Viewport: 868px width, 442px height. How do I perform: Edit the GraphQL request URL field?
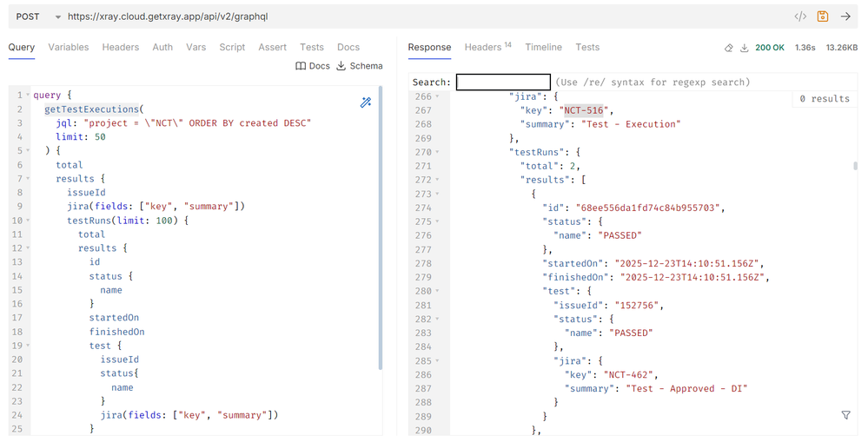(427, 16)
